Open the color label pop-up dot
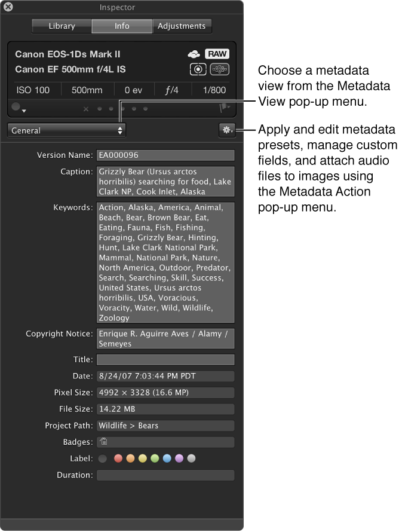The height and width of the screenshot is (532, 399). [18, 107]
